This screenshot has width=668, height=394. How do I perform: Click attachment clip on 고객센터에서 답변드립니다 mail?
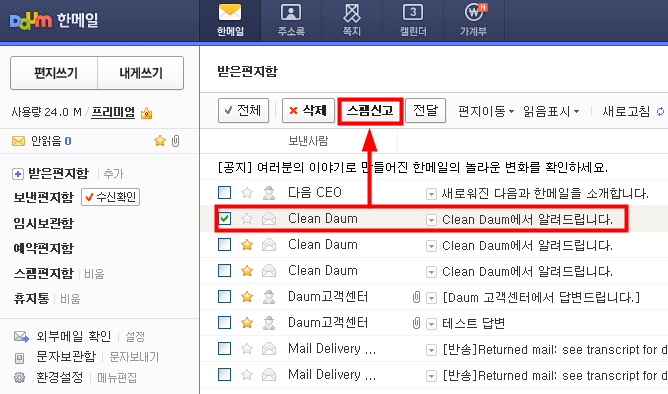point(416,298)
